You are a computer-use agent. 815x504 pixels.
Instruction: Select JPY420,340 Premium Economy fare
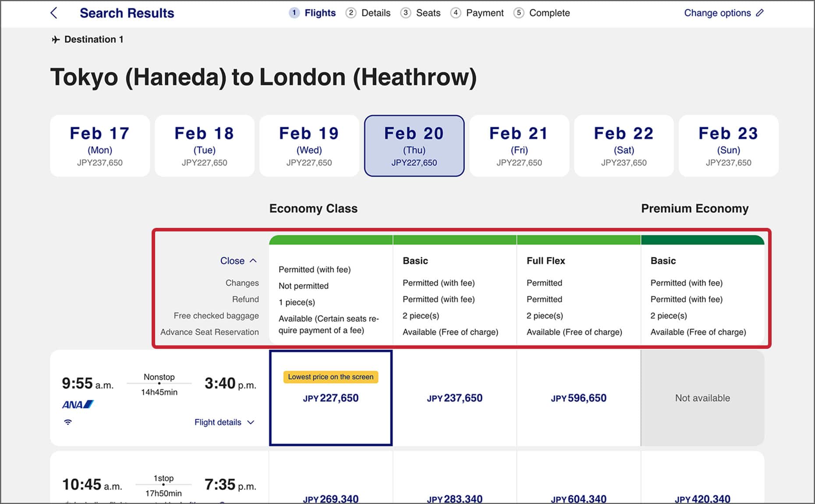(702, 498)
